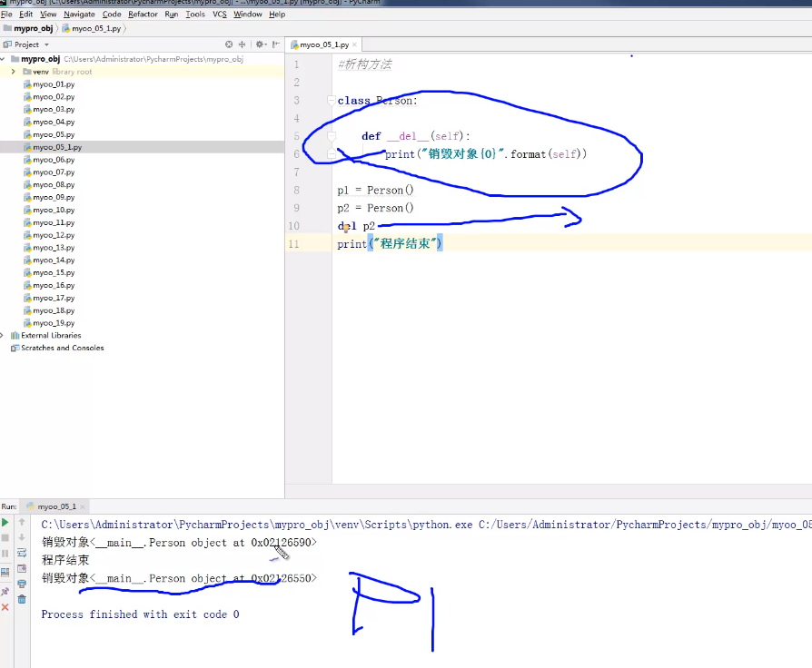Open the Navigate menu
The height and width of the screenshot is (668, 812).
79,15
